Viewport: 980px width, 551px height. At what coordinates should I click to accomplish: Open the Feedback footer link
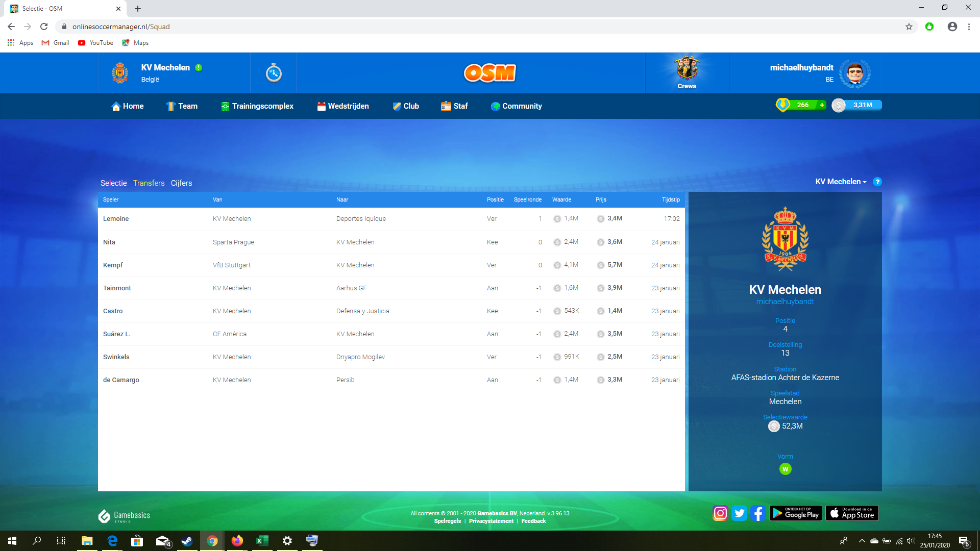tap(533, 521)
